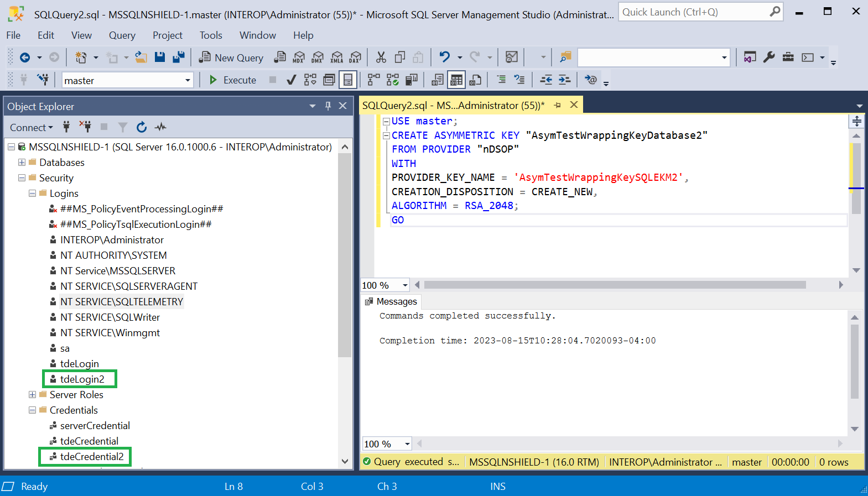This screenshot has width=868, height=496.
Task: Display the estimated execution plan
Action: tap(310, 80)
